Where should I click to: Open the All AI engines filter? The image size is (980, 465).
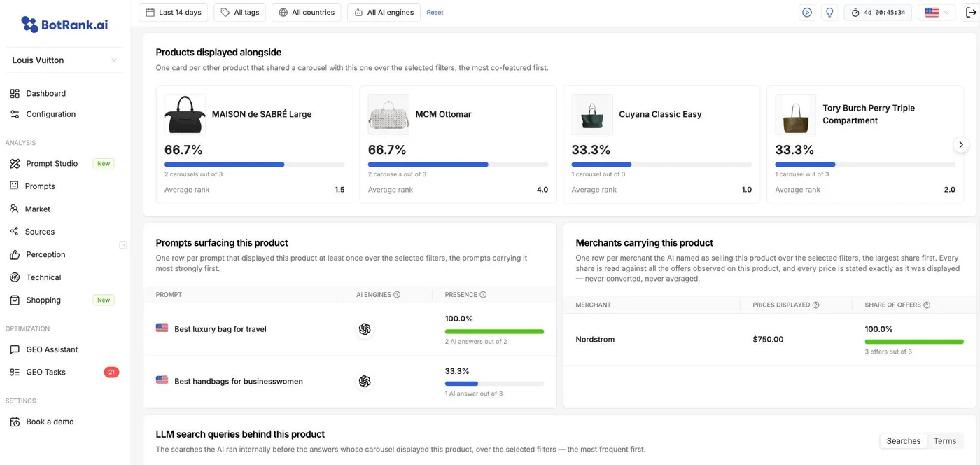[384, 12]
